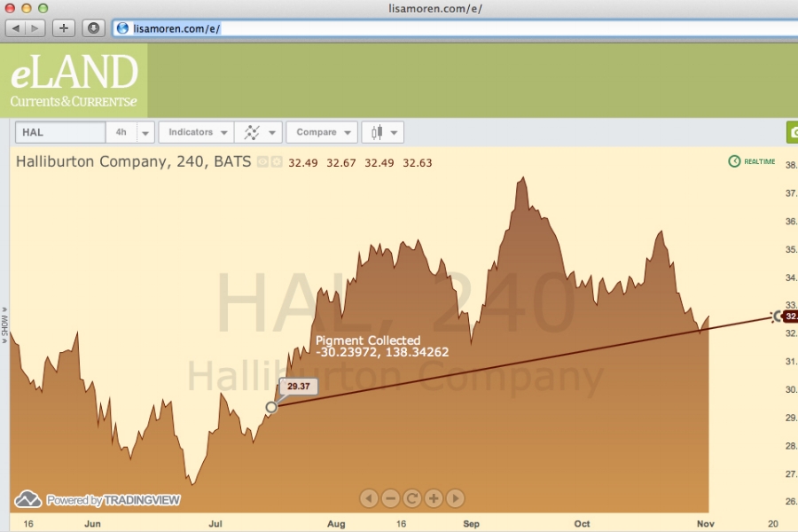Click the current price tag on price axis
The width and height of the screenshot is (798, 532).
click(x=790, y=317)
